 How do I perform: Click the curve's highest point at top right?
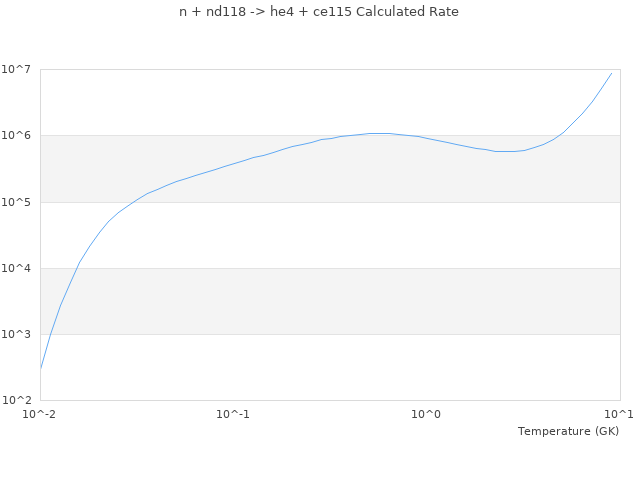611,73
